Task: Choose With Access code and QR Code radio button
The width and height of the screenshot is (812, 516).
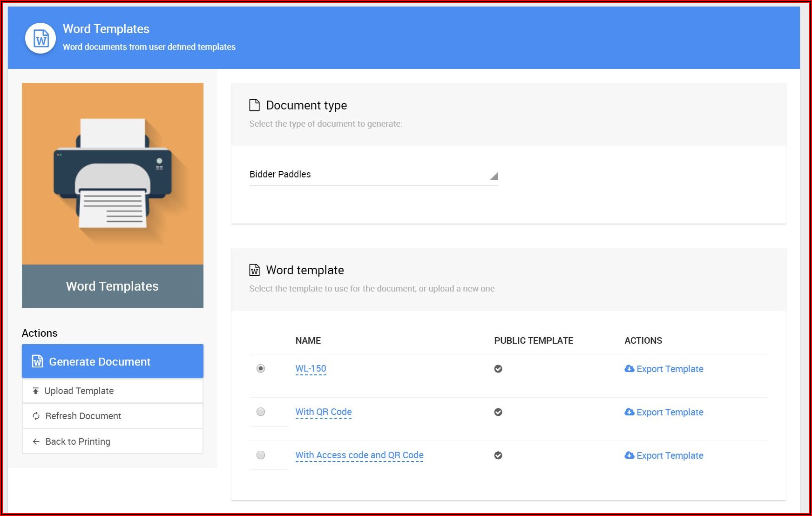Action: pyautogui.click(x=261, y=455)
